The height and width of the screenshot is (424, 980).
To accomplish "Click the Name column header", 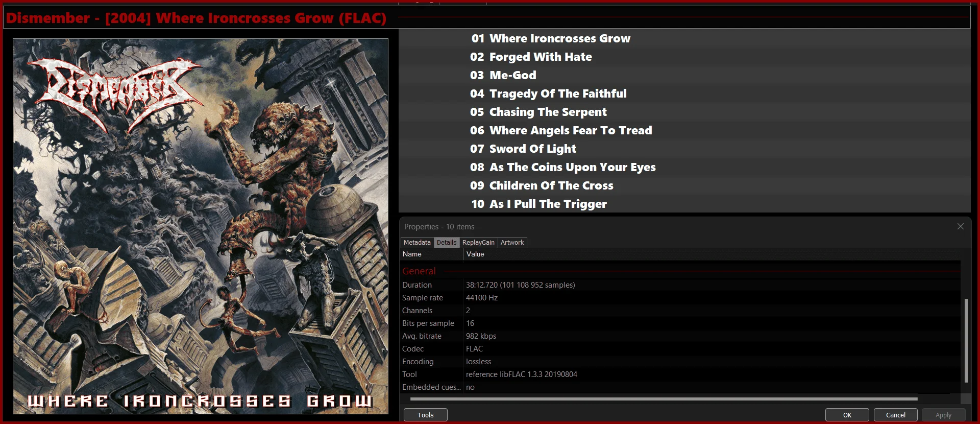I will (x=432, y=254).
